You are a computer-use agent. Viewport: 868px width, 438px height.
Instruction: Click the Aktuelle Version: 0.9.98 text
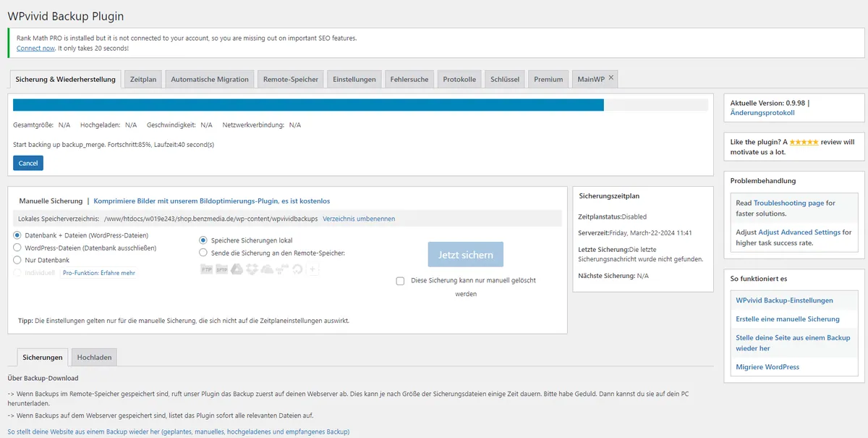tap(768, 103)
